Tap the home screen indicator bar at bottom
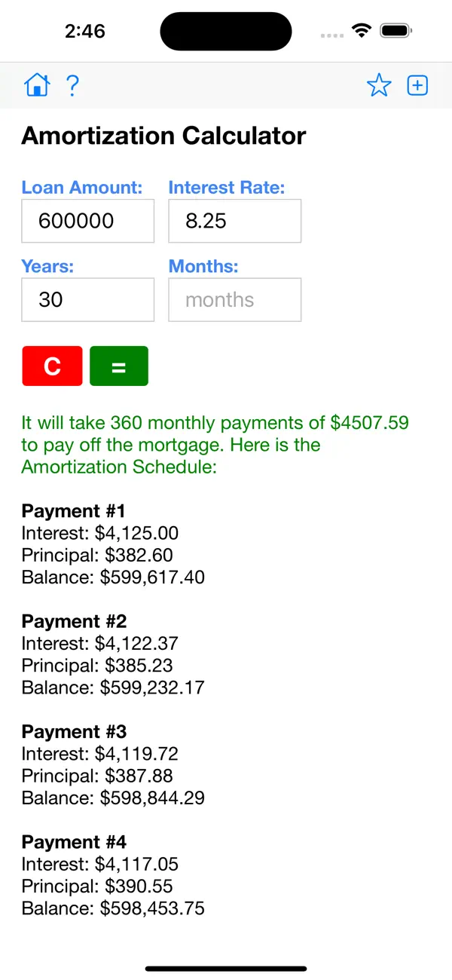The height and width of the screenshot is (980, 452). (x=226, y=969)
